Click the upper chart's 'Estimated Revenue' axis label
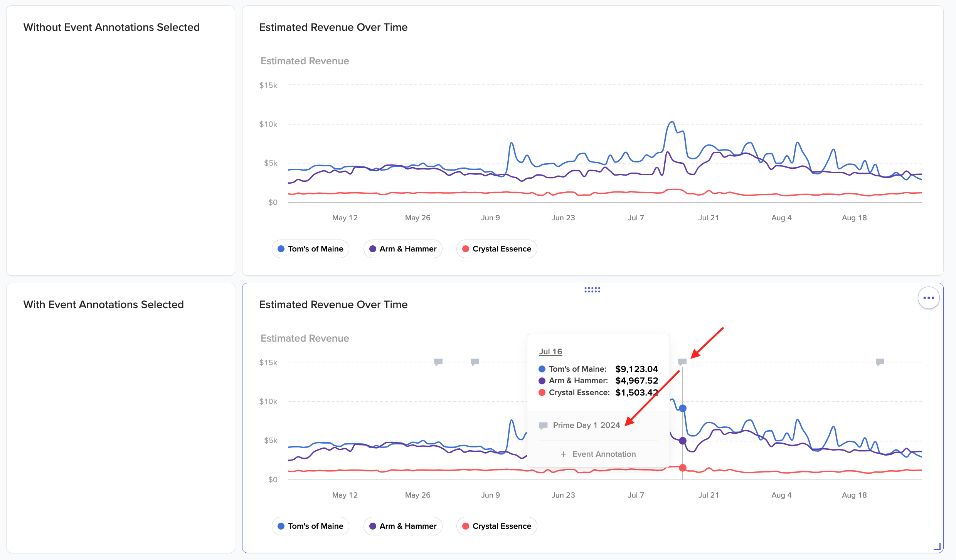 (x=305, y=61)
